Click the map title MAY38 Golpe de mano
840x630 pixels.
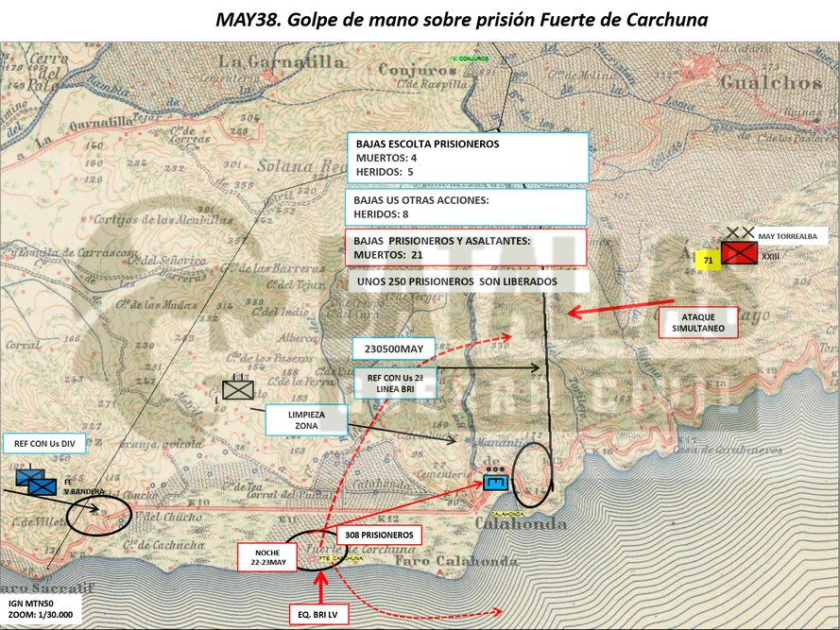[461, 20]
